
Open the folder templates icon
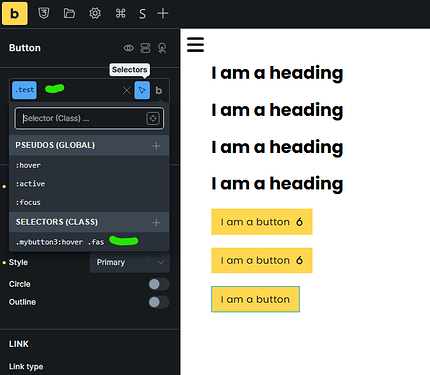(69, 13)
